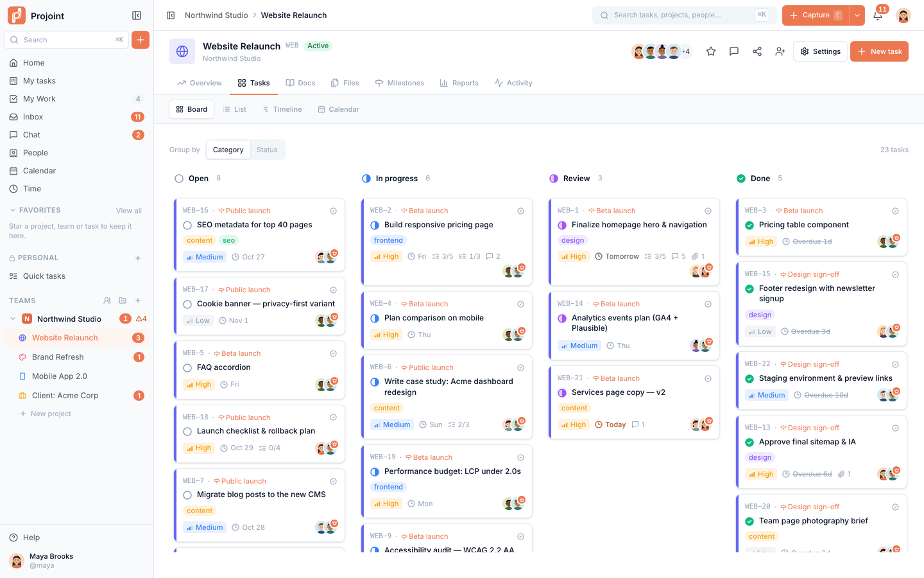924x578 pixels.
Task: Collapse the left sidebar panel icon
Action: click(137, 15)
